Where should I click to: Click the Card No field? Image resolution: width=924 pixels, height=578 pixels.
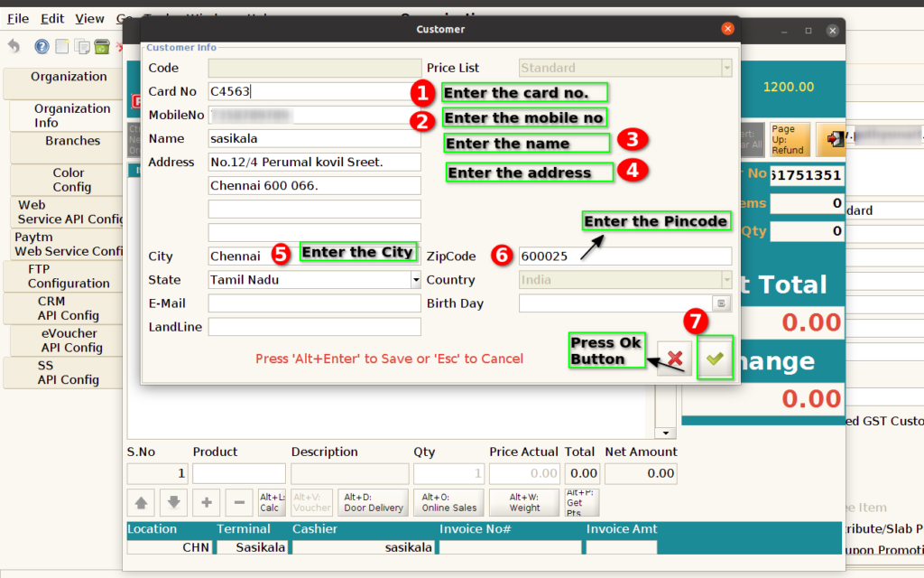tap(315, 91)
